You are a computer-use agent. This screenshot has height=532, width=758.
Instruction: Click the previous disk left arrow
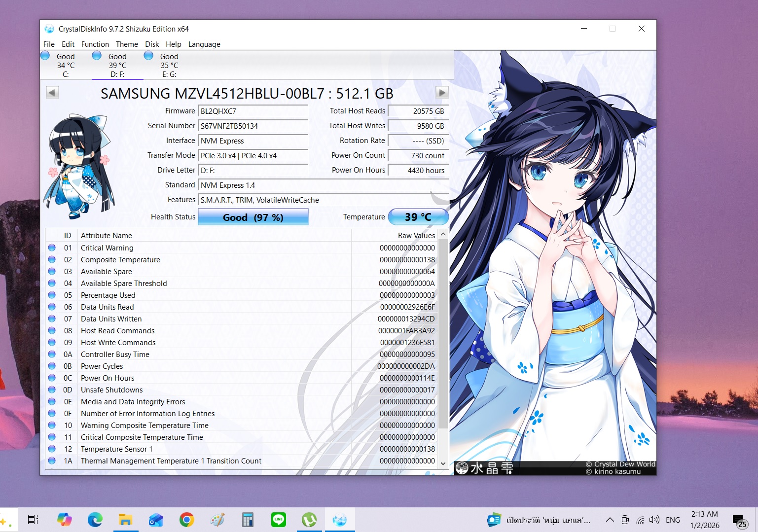point(52,92)
